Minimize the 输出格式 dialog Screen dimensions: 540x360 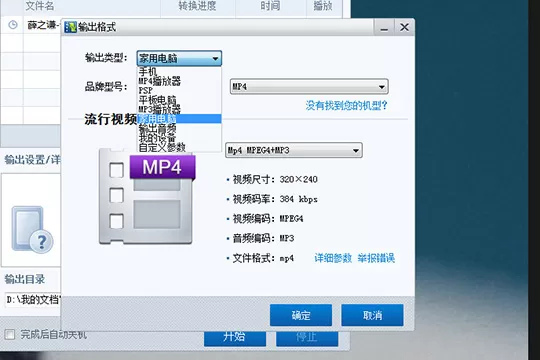point(384,27)
